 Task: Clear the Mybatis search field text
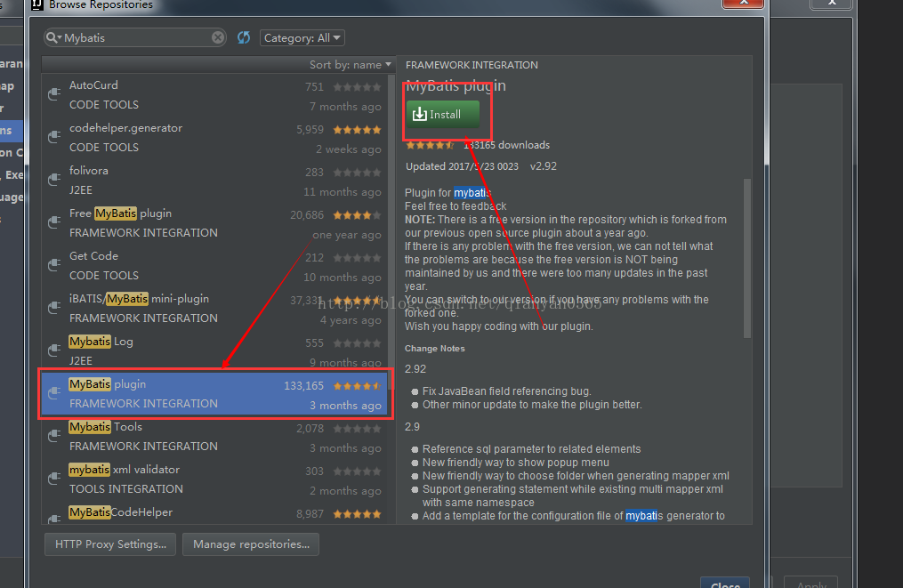(x=218, y=37)
